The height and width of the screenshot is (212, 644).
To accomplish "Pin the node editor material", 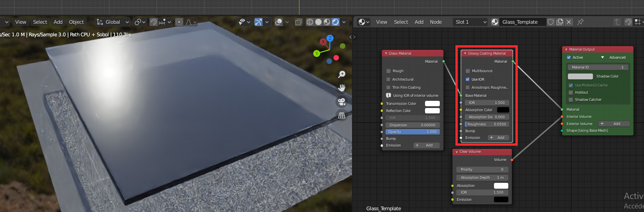I will [x=581, y=22].
